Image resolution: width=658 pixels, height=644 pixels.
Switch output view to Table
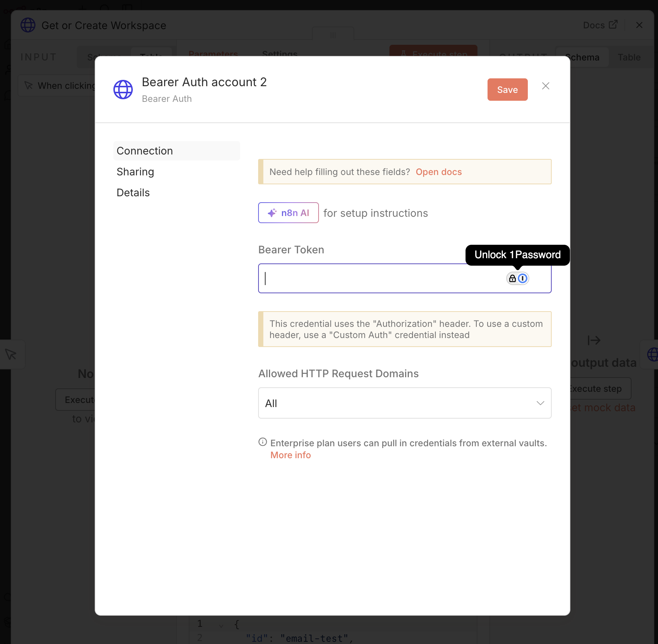(x=629, y=57)
